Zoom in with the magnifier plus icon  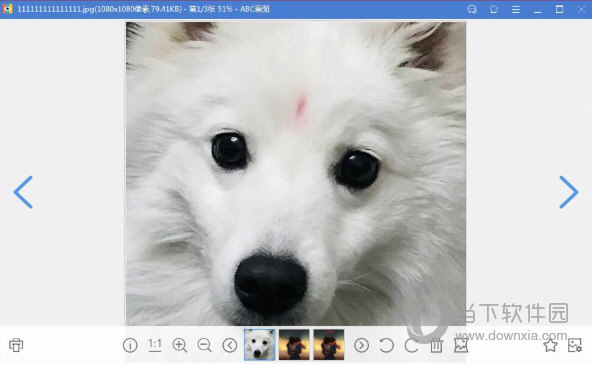pos(180,345)
